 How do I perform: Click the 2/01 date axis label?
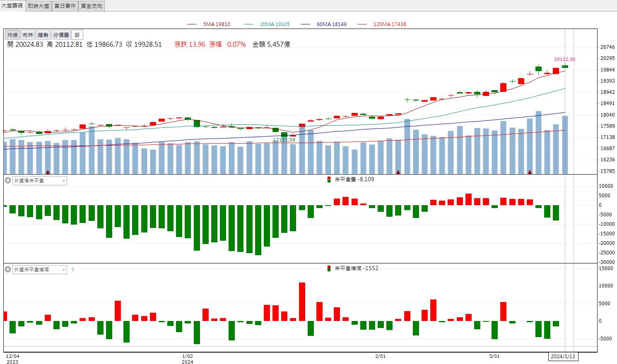pos(381,356)
